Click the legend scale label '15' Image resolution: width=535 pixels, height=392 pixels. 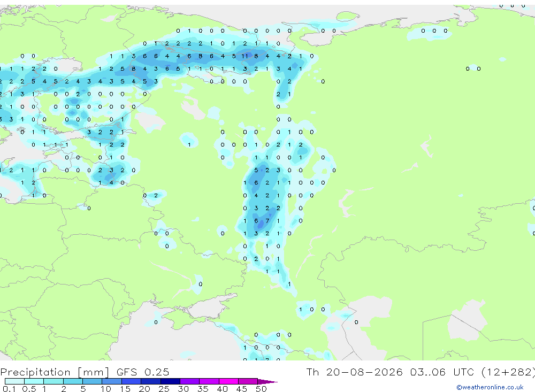click(x=125, y=389)
